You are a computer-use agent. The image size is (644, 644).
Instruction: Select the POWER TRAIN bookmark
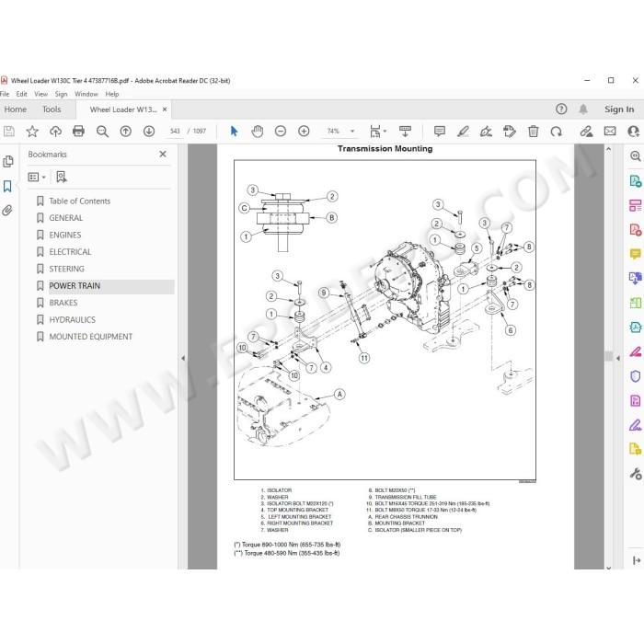click(75, 286)
